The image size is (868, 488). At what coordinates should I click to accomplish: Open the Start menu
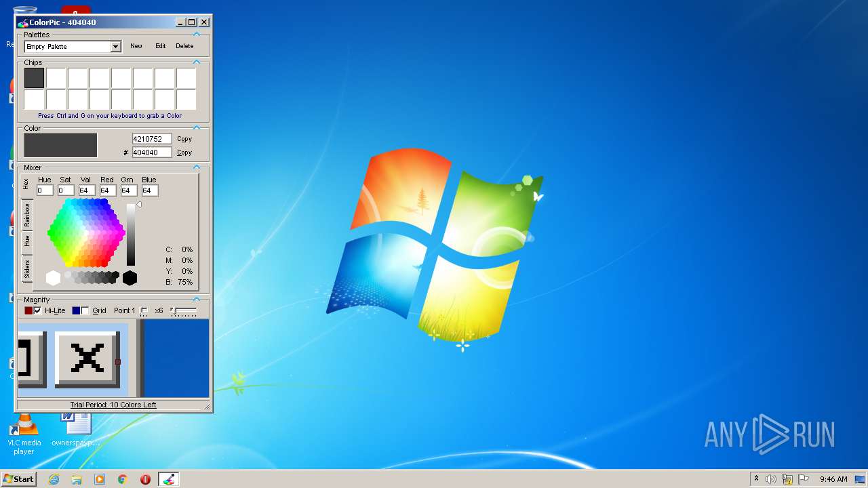18,479
